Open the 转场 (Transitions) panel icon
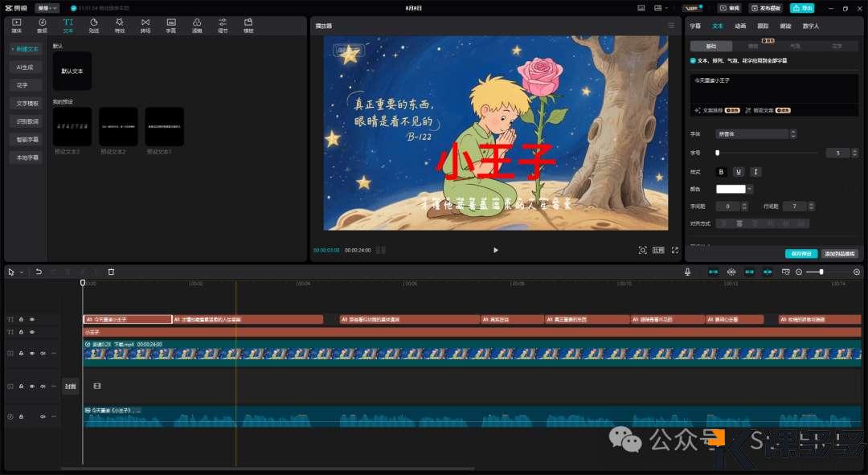 coord(145,25)
